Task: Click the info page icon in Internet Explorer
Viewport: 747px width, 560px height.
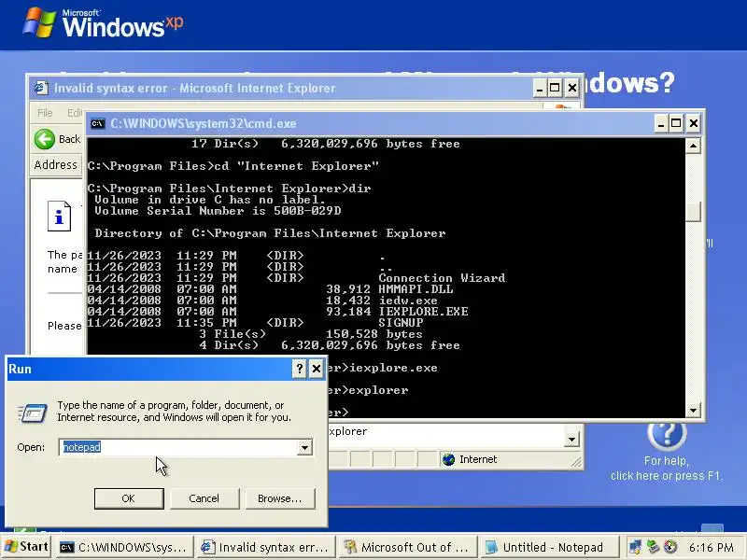Action: 59,217
